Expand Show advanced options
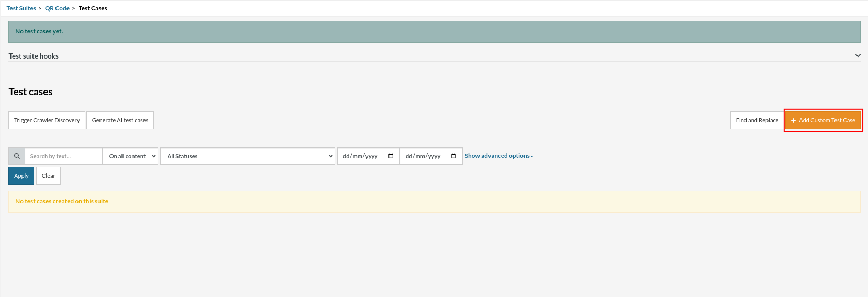868x297 pixels. coord(498,156)
